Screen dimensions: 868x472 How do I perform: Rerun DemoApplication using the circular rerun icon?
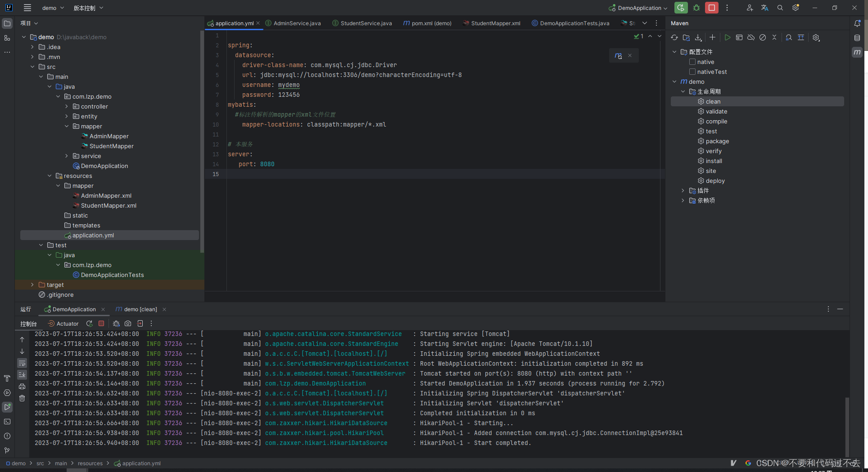tap(89, 323)
